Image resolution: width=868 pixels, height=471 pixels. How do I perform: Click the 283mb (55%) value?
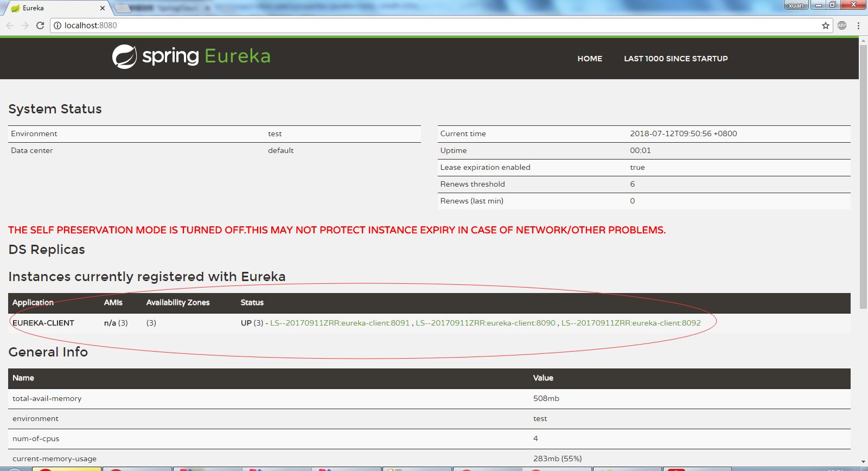[558, 459]
